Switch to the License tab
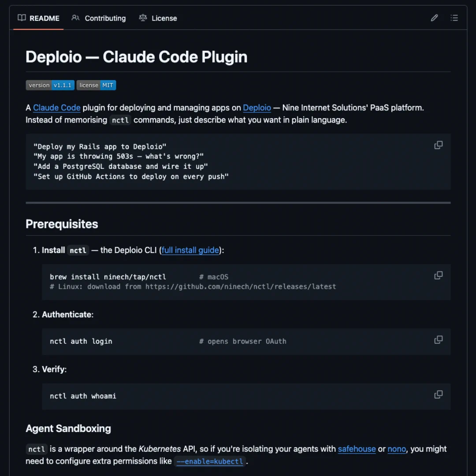 [157, 18]
